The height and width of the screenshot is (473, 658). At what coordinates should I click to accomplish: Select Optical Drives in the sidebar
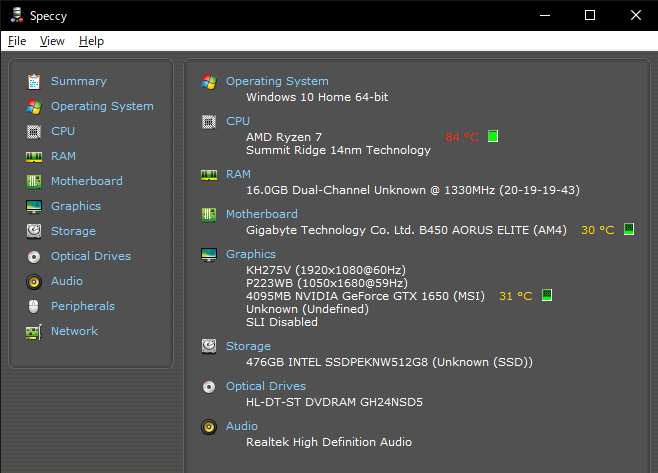(x=91, y=256)
